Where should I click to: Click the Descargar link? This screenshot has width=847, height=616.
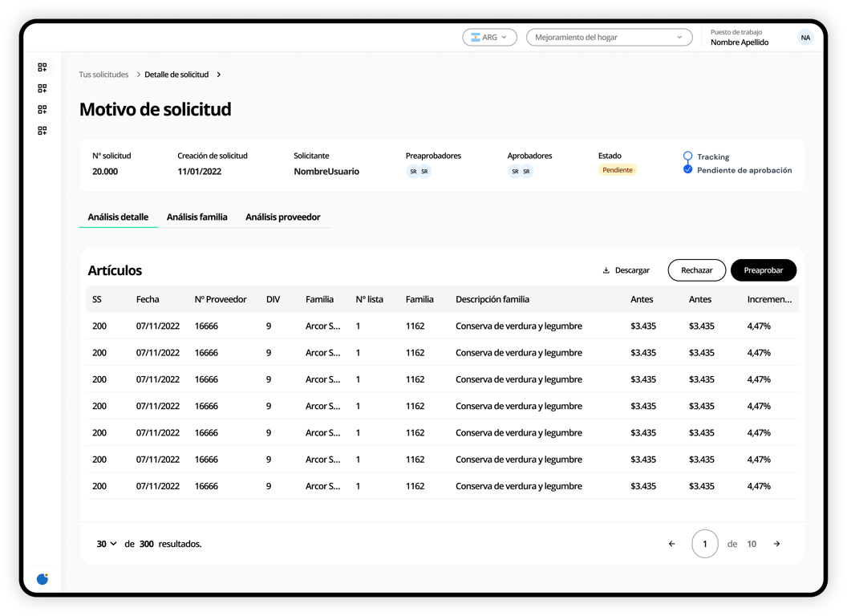point(626,270)
